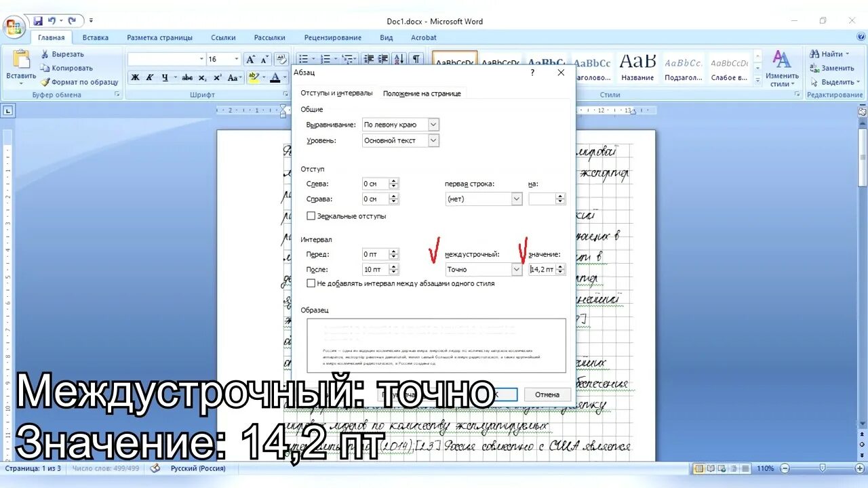Viewport: 868px width, 488px height.
Task: Copy with Копировать
Action: coord(66,68)
